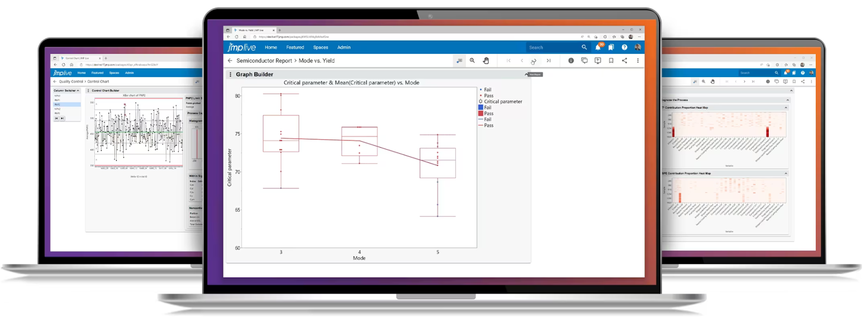The image size is (868, 322).
Task: Go to previous report in center toolbar
Action: 522,61
